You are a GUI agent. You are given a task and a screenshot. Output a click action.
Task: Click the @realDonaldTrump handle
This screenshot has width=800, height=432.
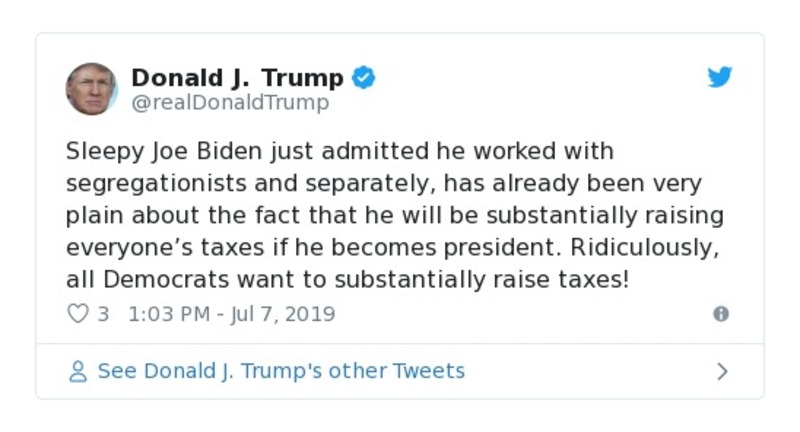click(230, 103)
